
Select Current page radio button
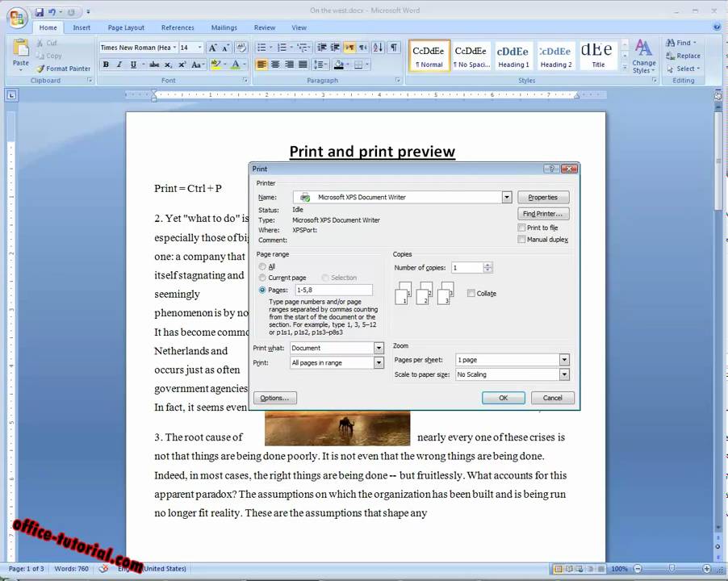(x=262, y=278)
